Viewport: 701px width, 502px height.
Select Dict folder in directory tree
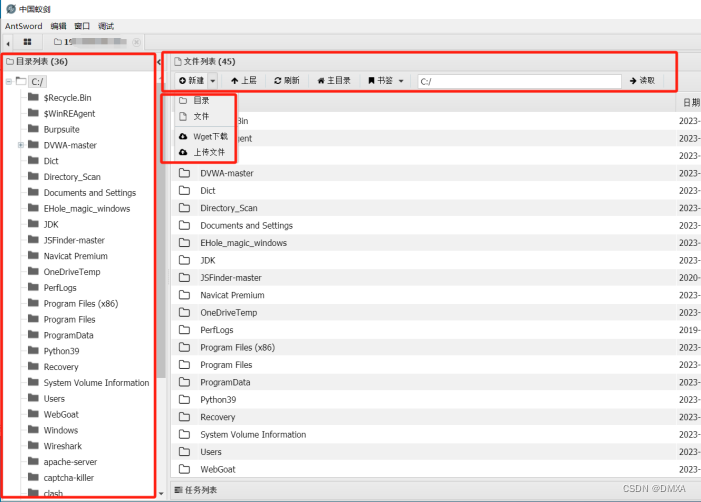tap(51, 161)
